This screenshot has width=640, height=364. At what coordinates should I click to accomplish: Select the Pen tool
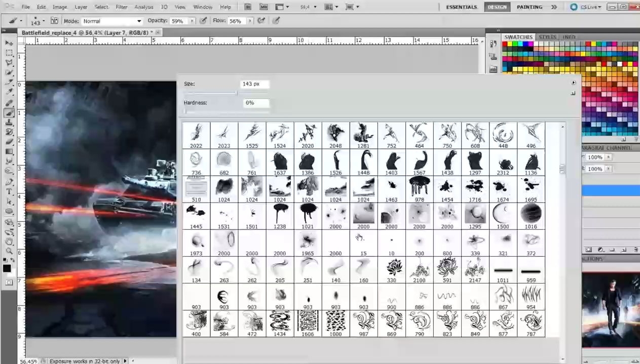[x=9, y=182]
